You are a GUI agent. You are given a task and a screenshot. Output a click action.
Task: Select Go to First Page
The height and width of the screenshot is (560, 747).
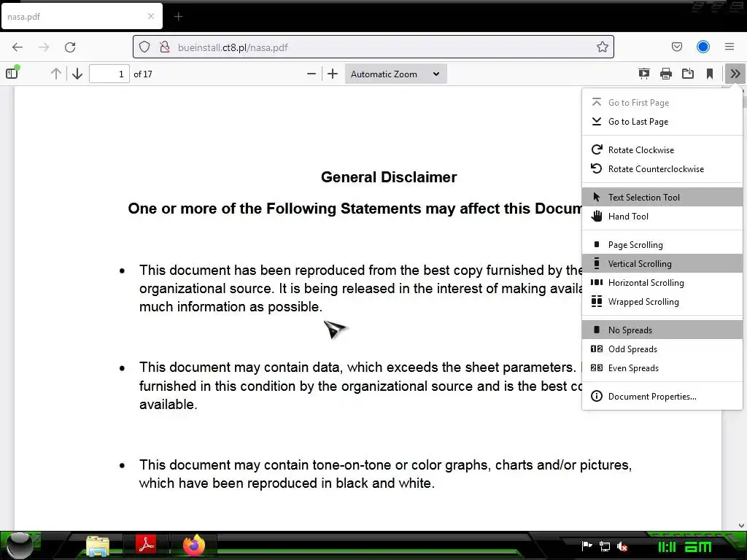(x=662, y=102)
